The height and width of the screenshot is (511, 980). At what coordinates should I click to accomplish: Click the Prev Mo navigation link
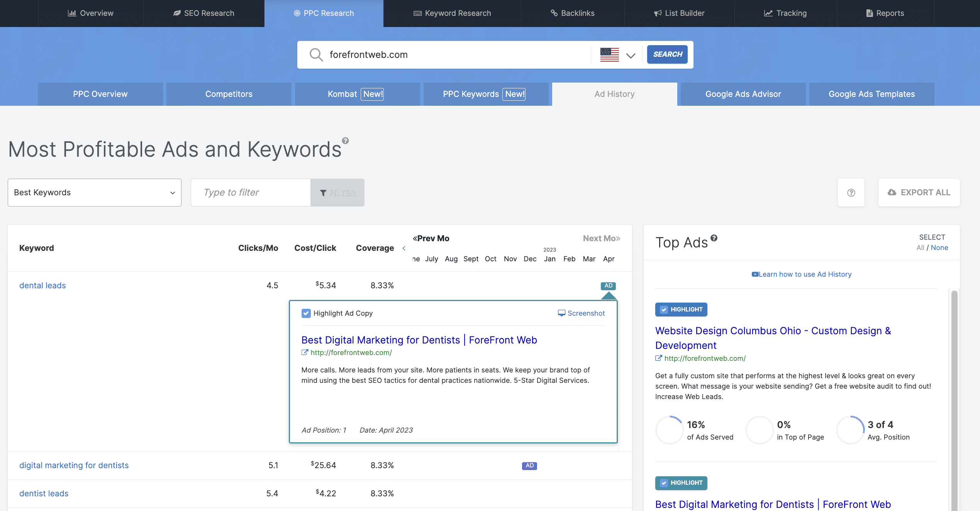[x=431, y=239]
